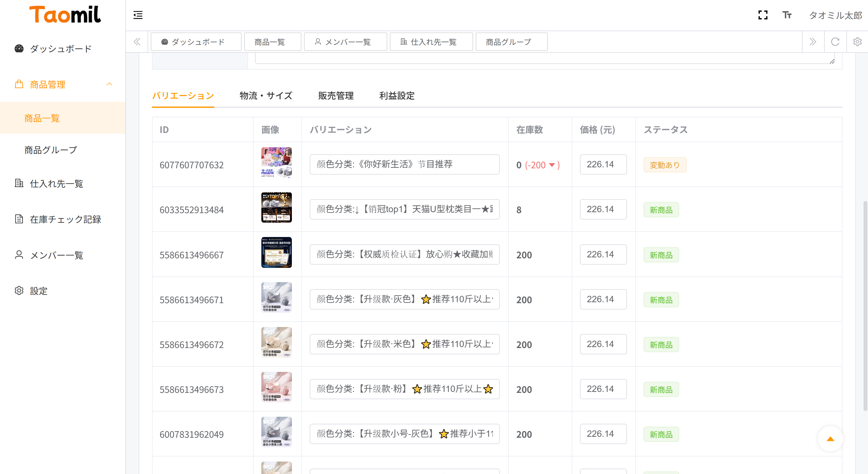Viewport: 868px width, 474px height.
Task: Open beige pillow thumbnail for 5586613496672
Action: tap(276, 342)
